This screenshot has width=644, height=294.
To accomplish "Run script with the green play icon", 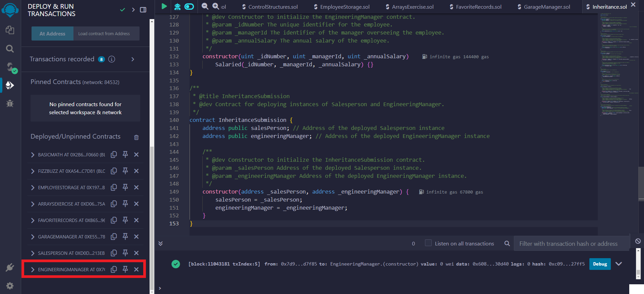I will (164, 6).
